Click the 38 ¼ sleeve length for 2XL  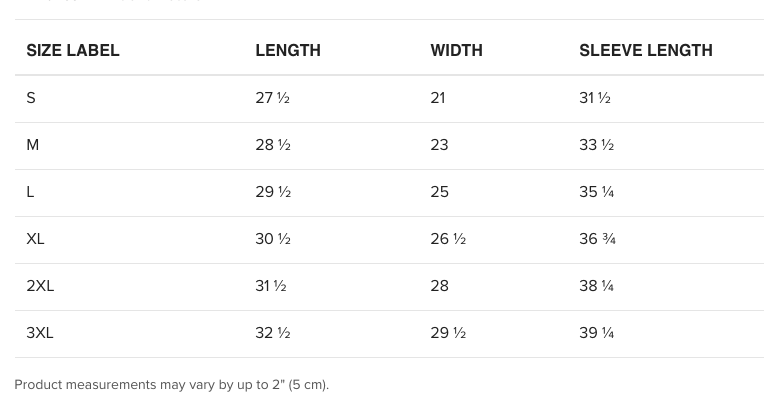[596, 286]
